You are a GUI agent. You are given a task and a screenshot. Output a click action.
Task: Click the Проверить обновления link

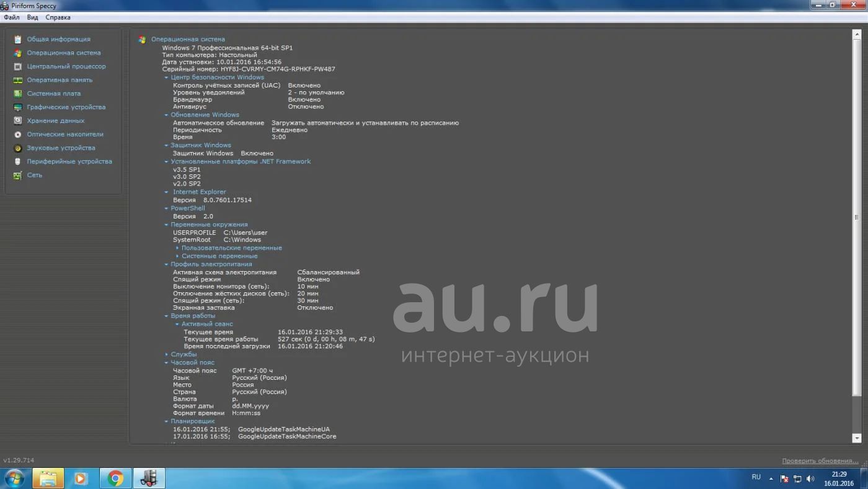coord(820,460)
